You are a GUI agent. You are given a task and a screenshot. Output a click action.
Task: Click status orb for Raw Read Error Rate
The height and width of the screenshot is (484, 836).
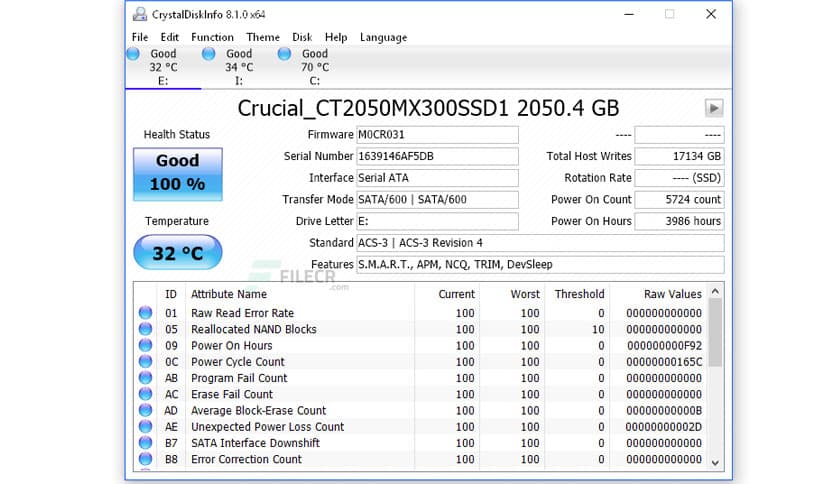click(145, 312)
